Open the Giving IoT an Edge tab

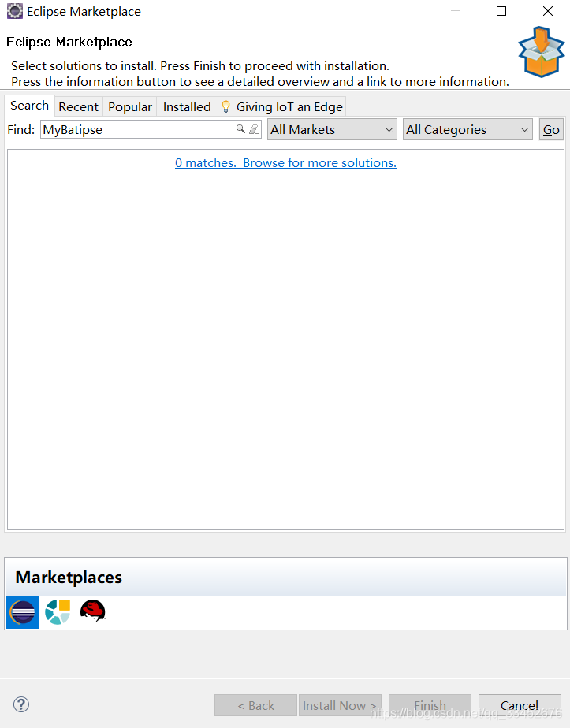[281, 107]
